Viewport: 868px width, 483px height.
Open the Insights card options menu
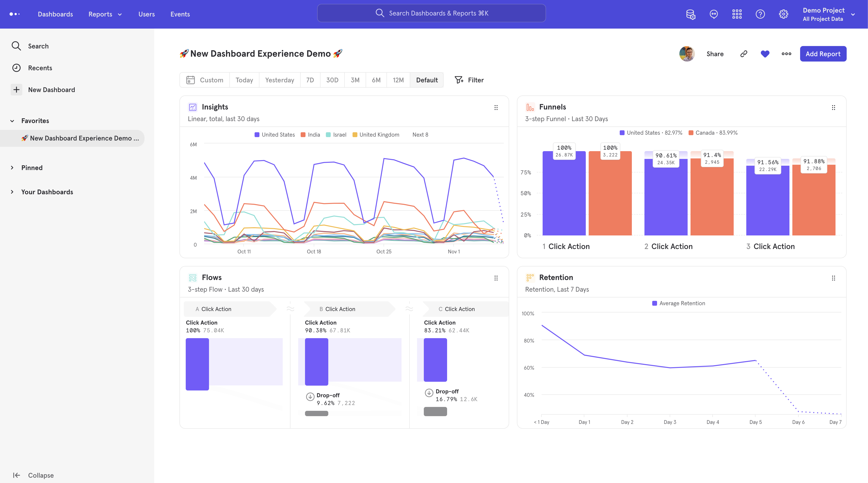pyautogui.click(x=496, y=108)
